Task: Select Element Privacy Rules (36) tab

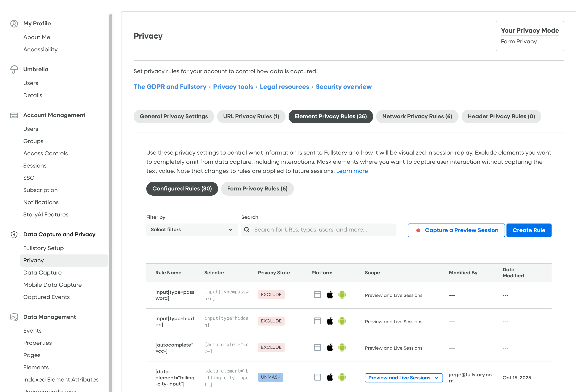Action: coord(331,117)
